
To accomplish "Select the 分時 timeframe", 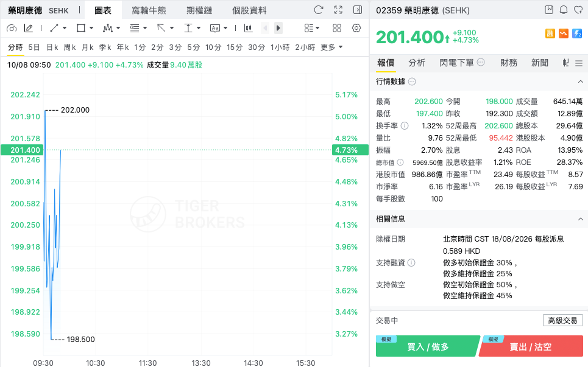I will tap(15, 47).
